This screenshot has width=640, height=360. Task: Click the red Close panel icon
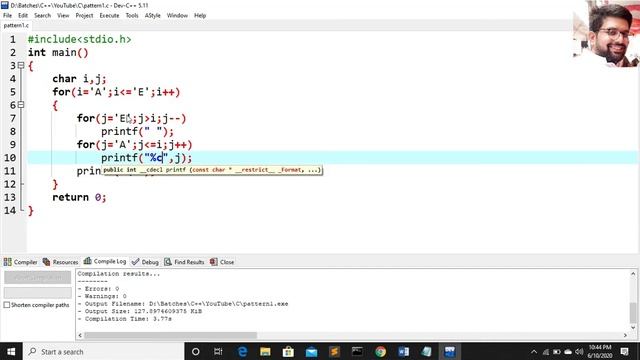point(213,262)
